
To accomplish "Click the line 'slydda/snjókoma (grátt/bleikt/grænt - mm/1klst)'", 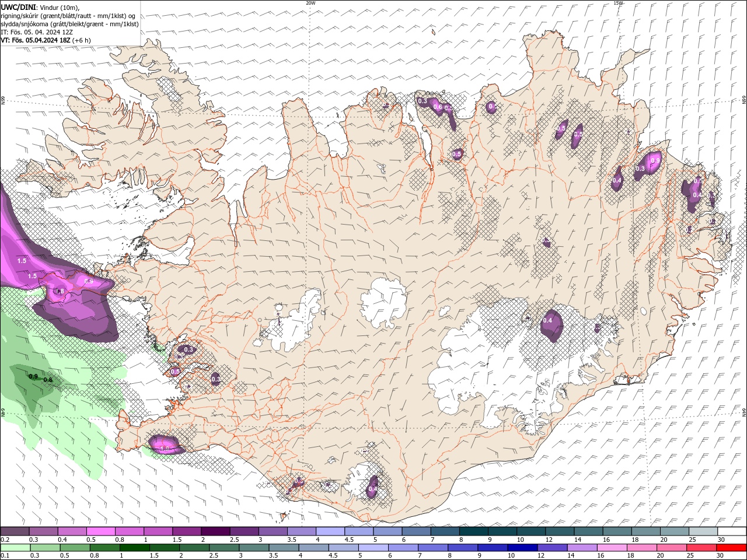I will 69,24.
